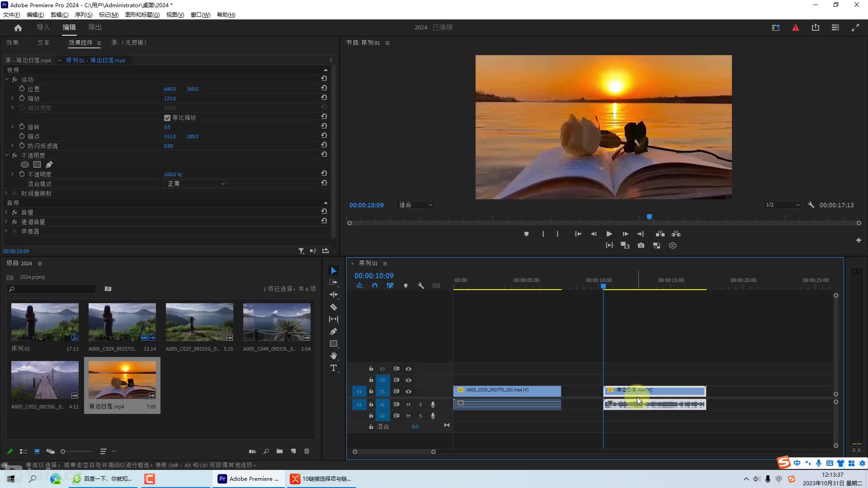Click the Delete trash icon in project panel
The height and width of the screenshot is (488, 868).
[x=307, y=451]
